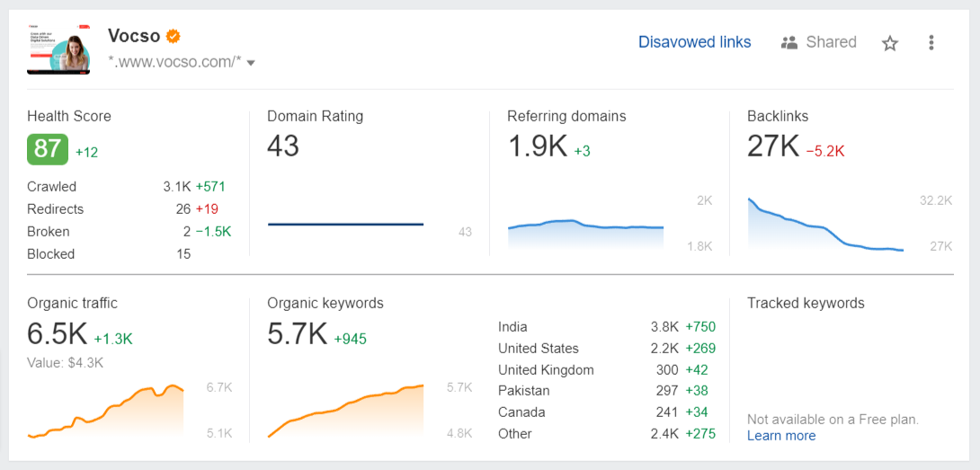Click the Organic traffic value 6.5K

(x=57, y=335)
